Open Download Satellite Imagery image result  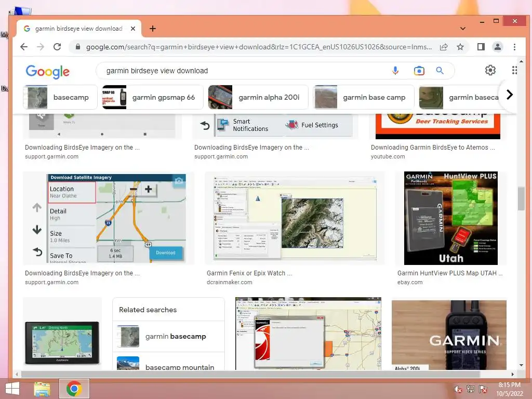[x=109, y=218]
